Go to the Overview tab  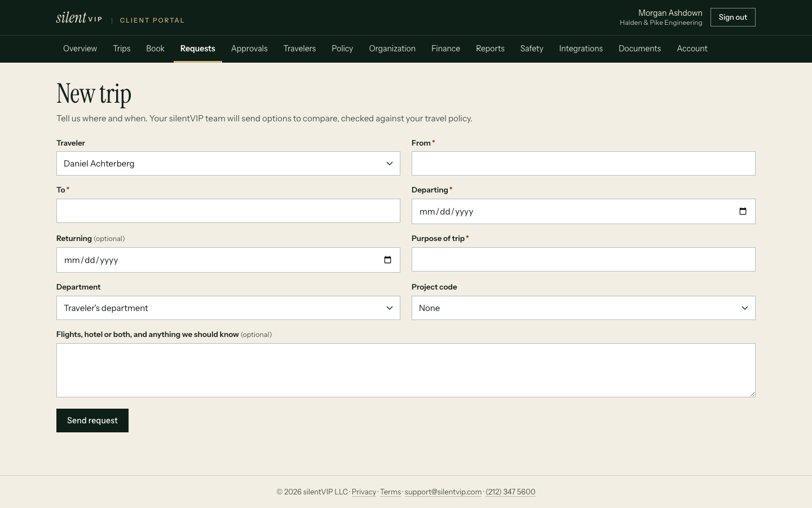pyautogui.click(x=80, y=49)
